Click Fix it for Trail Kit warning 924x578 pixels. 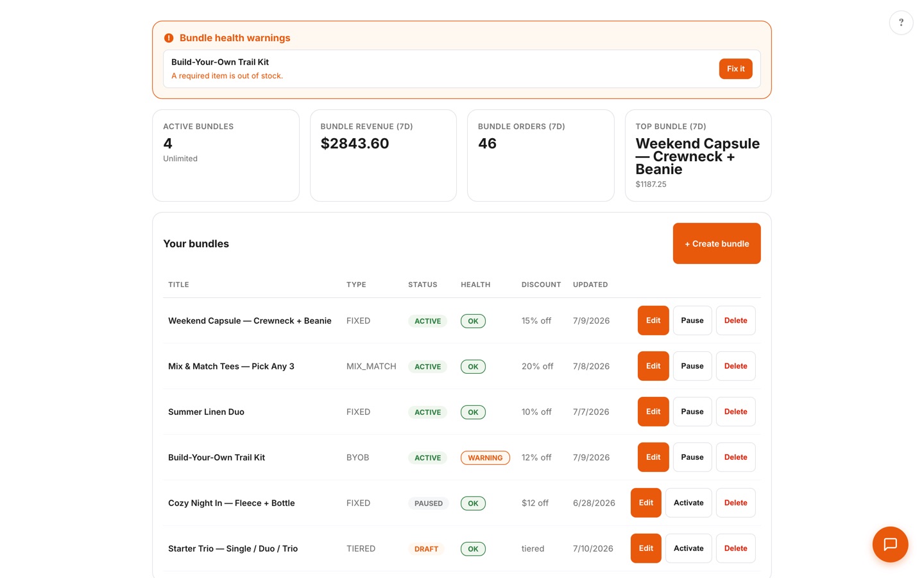[x=735, y=69]
